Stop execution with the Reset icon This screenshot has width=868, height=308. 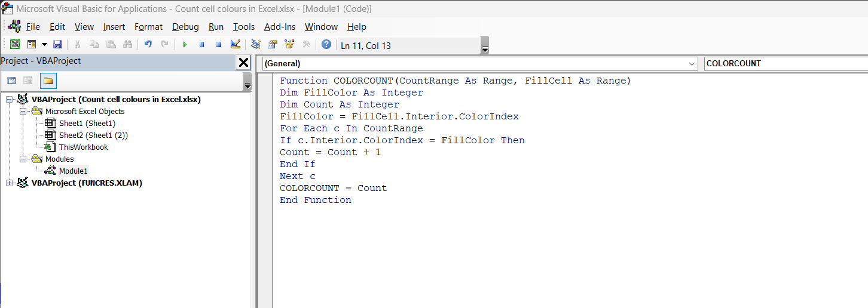(218, 45)
